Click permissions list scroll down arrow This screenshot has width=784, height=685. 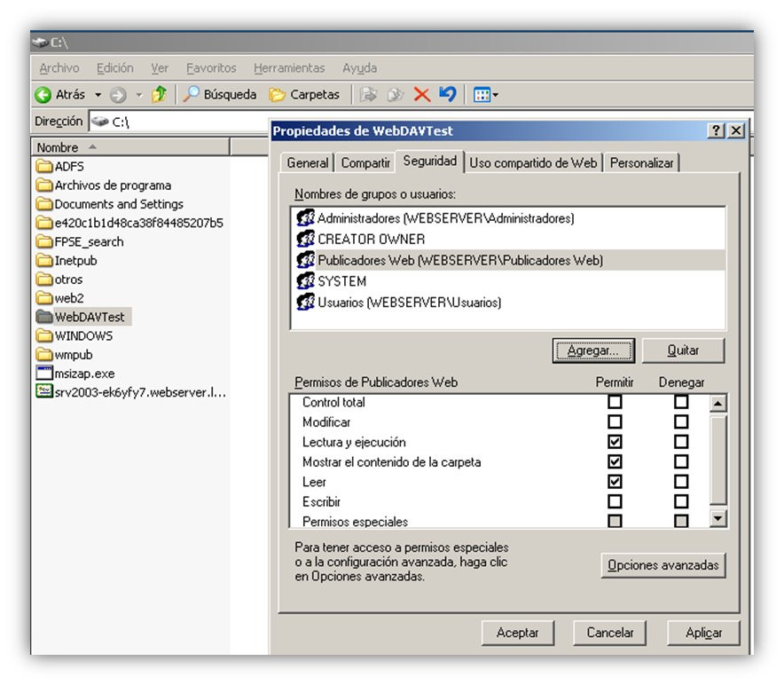[718, 518]
